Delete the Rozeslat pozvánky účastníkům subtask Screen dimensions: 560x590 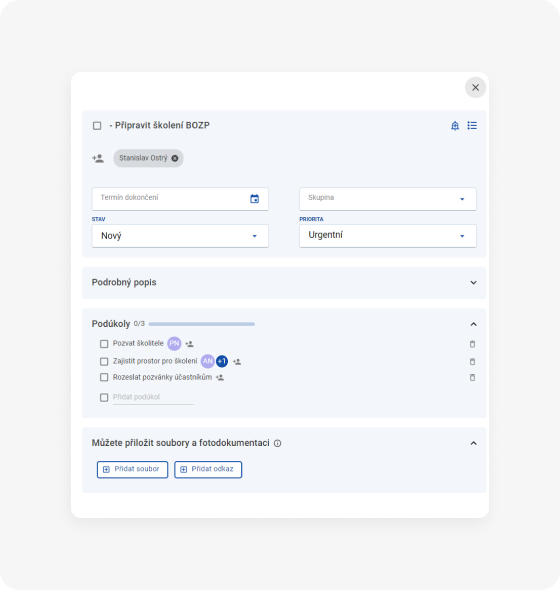pyautogui.click(x=472, y=377)
